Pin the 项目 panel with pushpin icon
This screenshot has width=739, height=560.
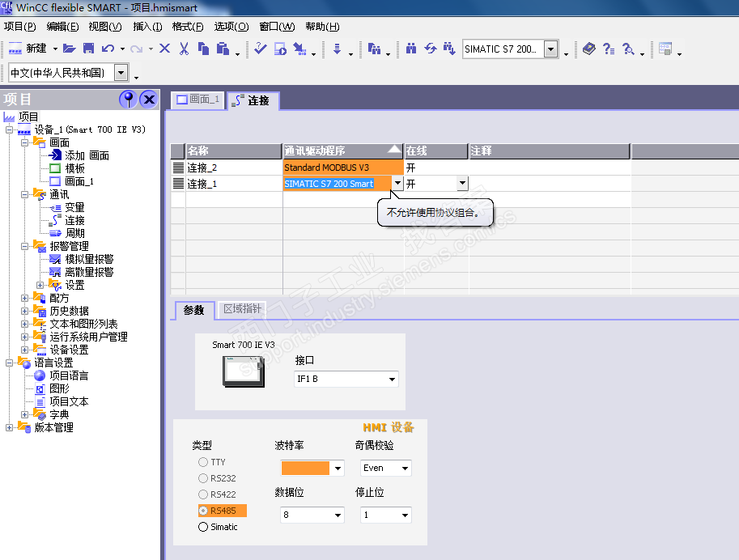(x=128, y=100)
